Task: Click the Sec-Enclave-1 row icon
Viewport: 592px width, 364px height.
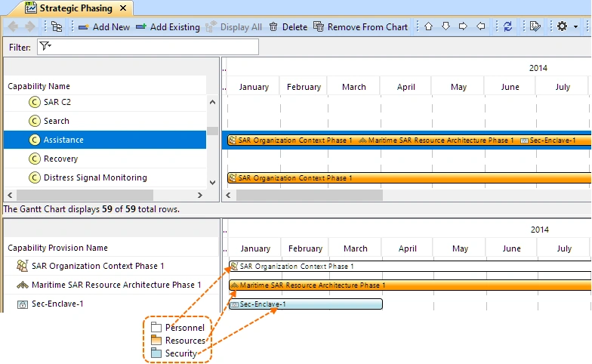Action: pos(23,304)
